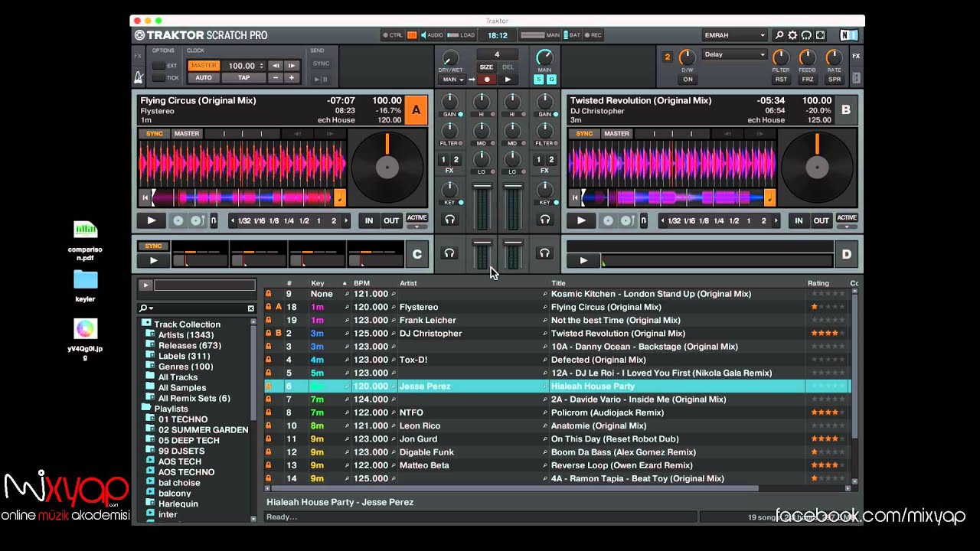Jump to track start on deck B stripe
Image resolution: width=980 pixels, height=551 pixels.
click(574, 197)
